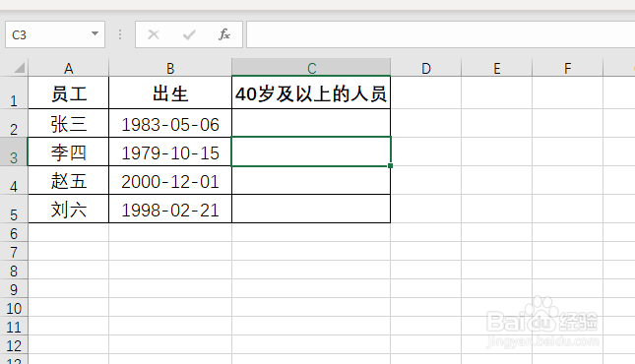
Task: Click the Cancel X icon in formula bar
Action: pyautogui.click(x=154, y=34)
